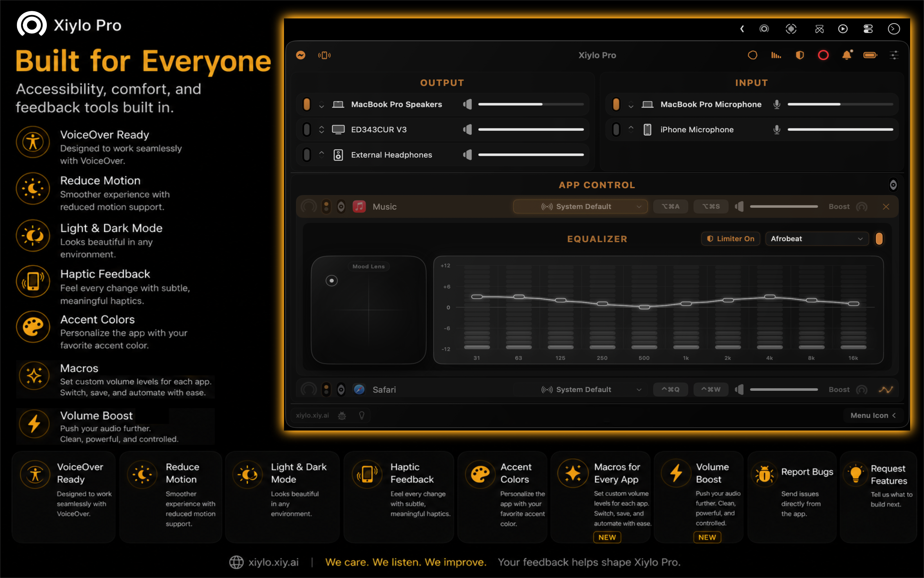Mute iPhone Microphone mic icon
The height and width of the screenshot is (578, 924).
point(777,130)
